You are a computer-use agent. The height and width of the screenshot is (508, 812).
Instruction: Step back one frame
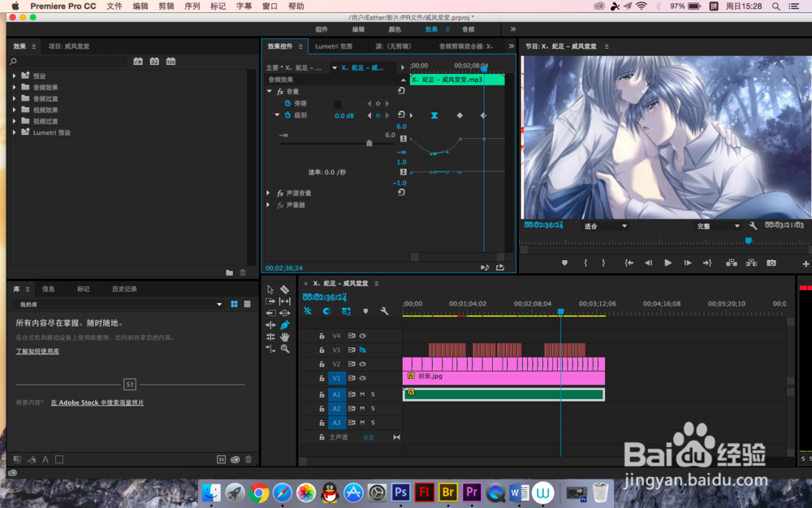648,263
